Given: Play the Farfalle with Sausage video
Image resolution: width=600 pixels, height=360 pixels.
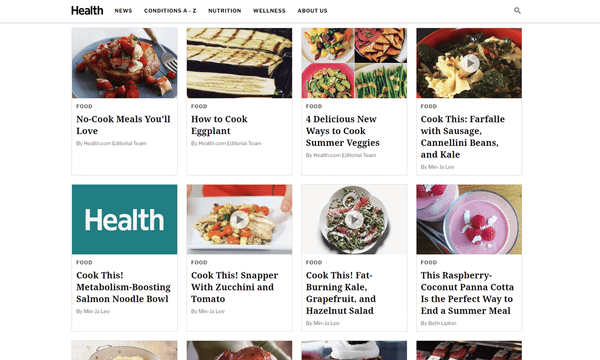Looking at the screenshot, I should click(x=470, y=63).
